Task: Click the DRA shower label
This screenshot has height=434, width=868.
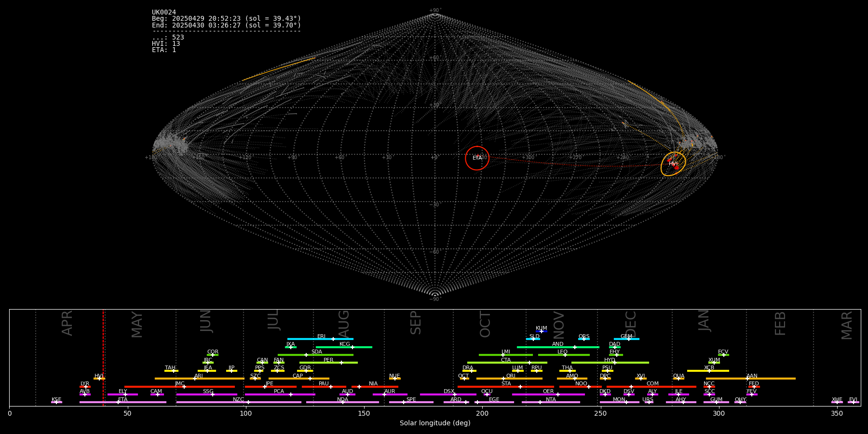Action: coord(468,368)
